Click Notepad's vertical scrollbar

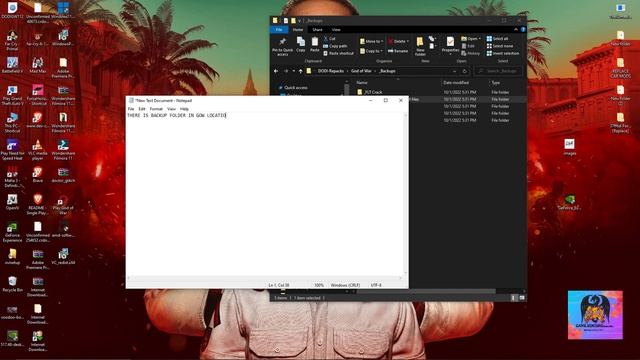click(405, 194)
